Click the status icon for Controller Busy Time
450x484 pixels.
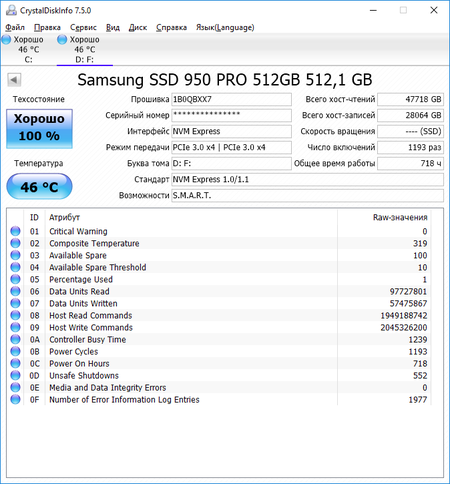(x=15, y=339)
